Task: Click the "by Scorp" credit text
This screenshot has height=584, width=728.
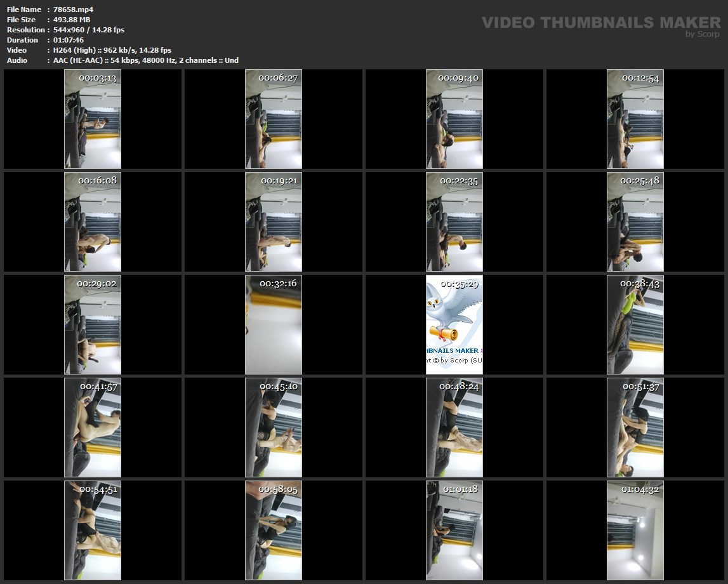Action: click(x=702, y=34)
